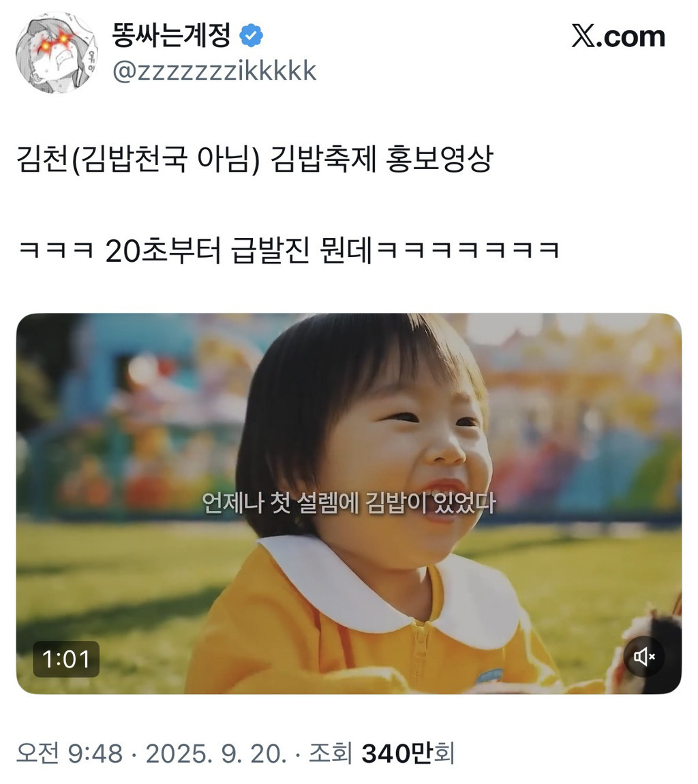Viewport: 698px width, 784px height.
Task: Open the @zzzzzzzzikkkkk handle link
Action: pos(214,70)
